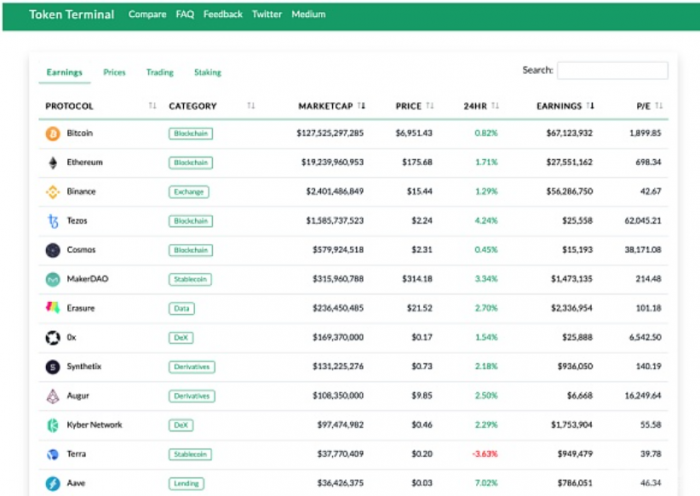Click Augur P/E value 16,249.64
Screen dimensions: 700x496
pos(643,396)
